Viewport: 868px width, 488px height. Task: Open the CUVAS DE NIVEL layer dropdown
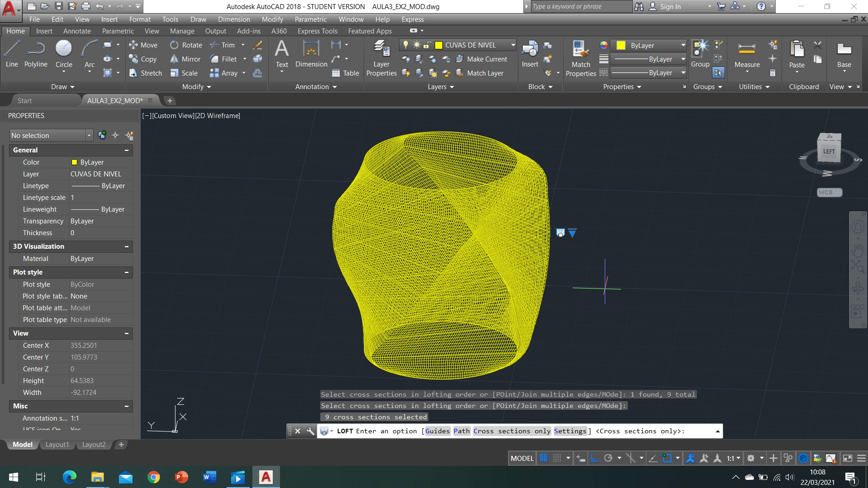[x=513, y=45]
